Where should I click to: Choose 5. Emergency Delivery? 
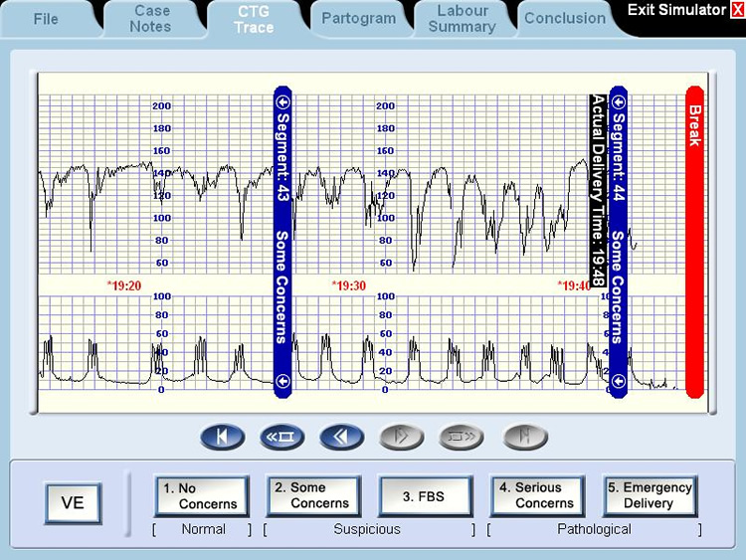tap(650, 496)
